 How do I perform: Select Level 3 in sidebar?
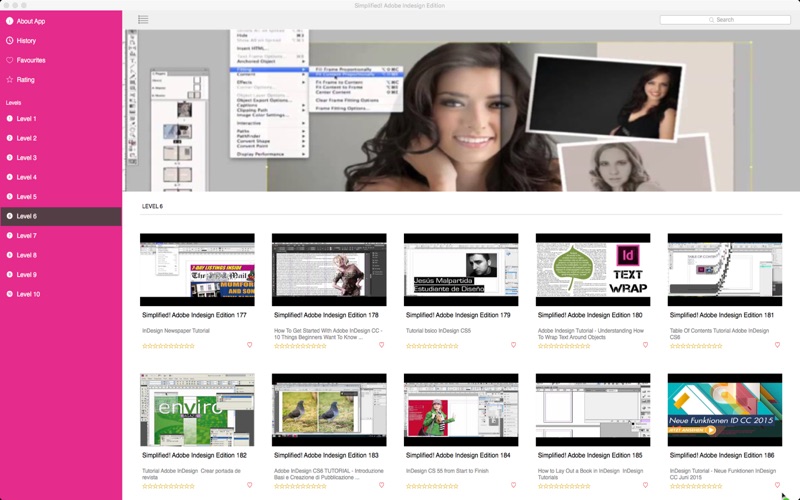[x=61, y=158]
